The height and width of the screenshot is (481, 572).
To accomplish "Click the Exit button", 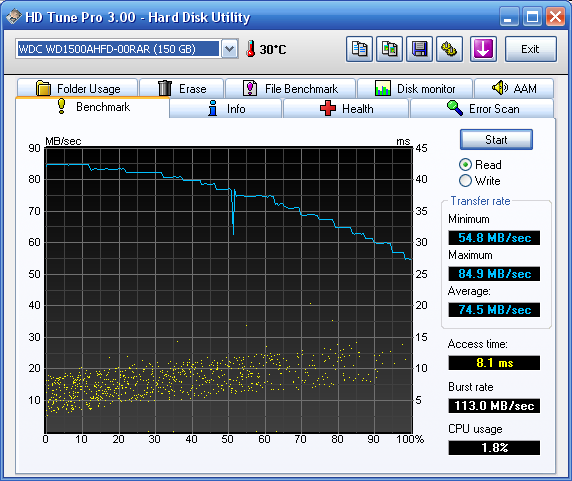I will point(530,49).
